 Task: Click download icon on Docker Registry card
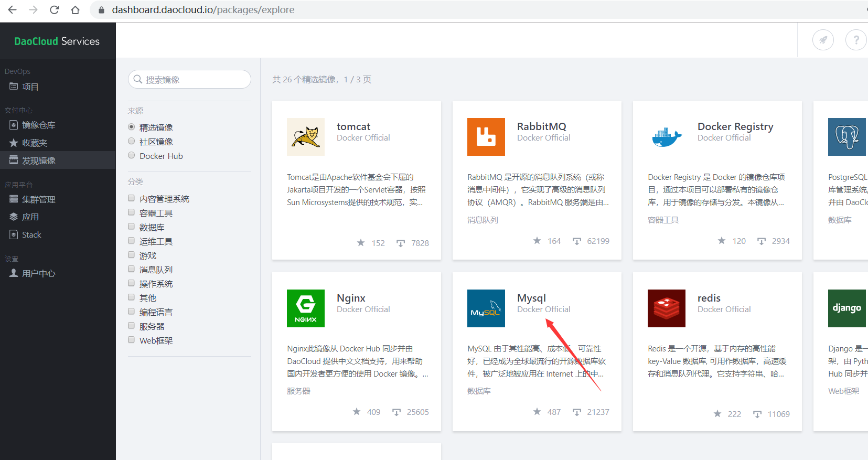(762, 241)
